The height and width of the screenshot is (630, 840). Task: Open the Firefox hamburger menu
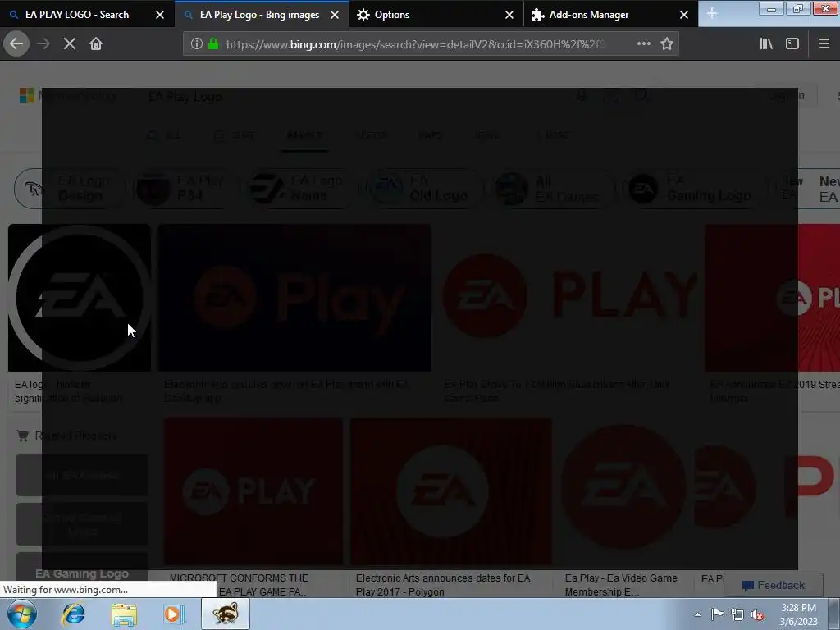click(824, 44)
